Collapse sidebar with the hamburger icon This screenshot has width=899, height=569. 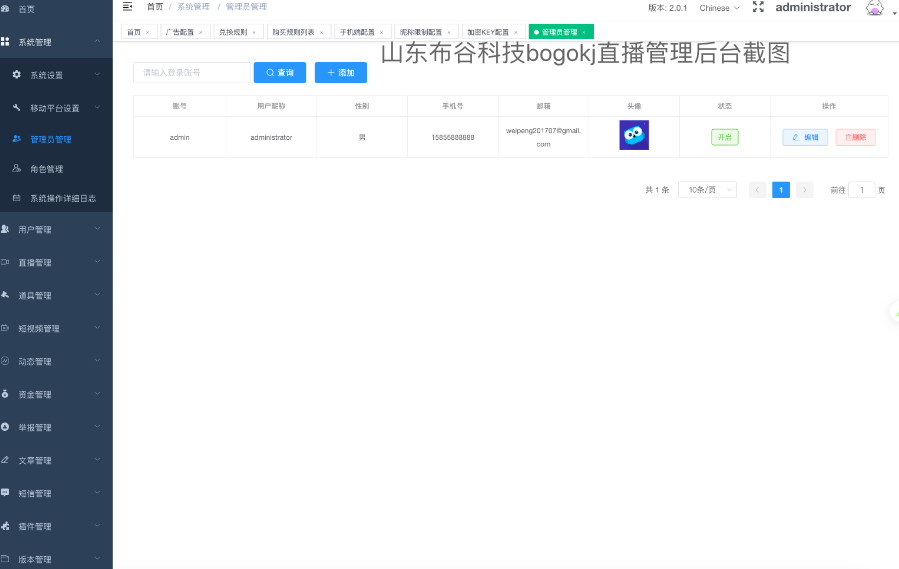(x=127, y=7)
